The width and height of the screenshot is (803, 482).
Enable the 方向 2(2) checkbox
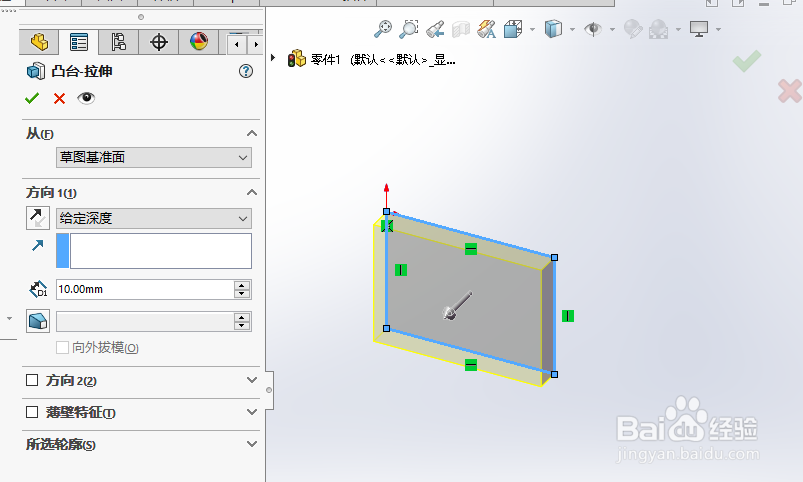click(32, 380)
